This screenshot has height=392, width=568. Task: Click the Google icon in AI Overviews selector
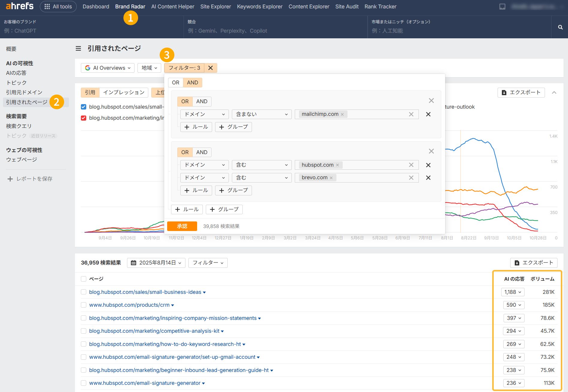click(x=87, y=68)
